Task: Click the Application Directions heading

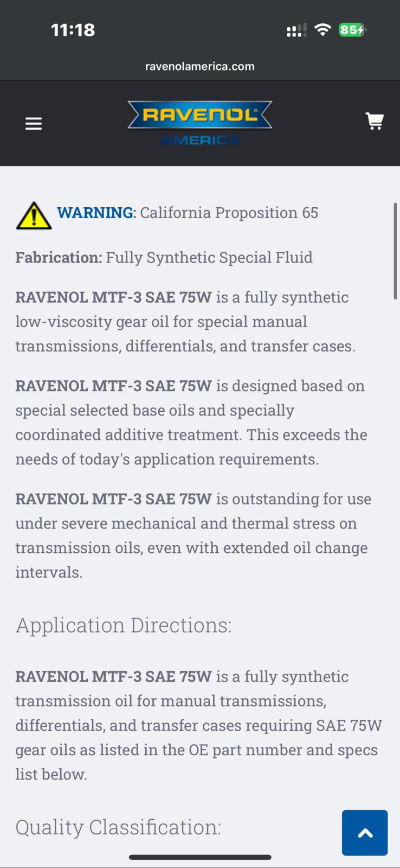Action: click(x=124, y=625)
